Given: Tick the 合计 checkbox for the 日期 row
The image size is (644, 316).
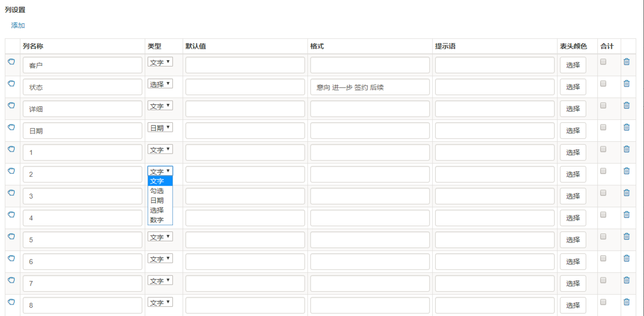Looking at the screenshot, I should pos(603,127).
